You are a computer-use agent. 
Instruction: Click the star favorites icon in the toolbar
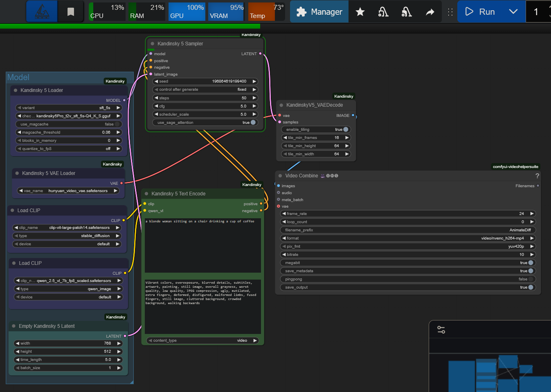[360, 12]
